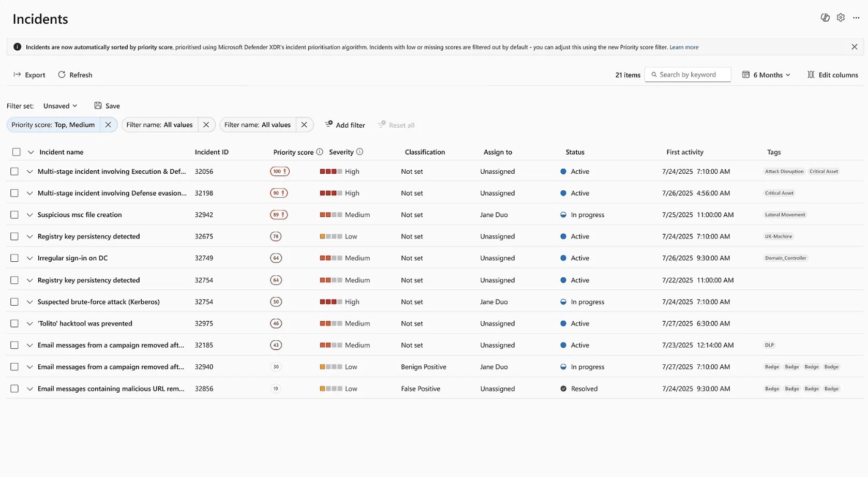Click the Lateral Movement tag
Image resolution: width=868 pixels, height=477 pixels.
coord(785,215)
